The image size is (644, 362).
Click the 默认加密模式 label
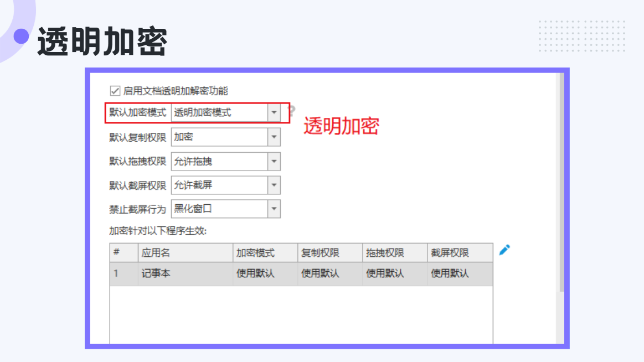pyautogui.click(x=137, y=112)
